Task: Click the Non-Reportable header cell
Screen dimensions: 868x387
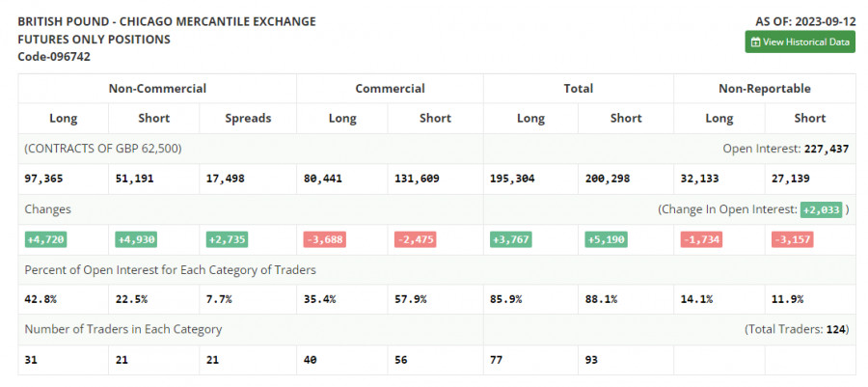Action: (764, 89)
